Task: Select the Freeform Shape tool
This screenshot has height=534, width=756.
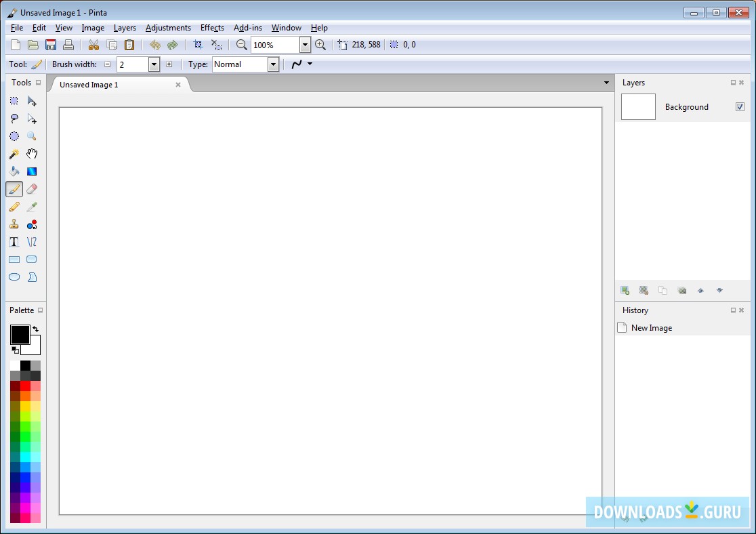Action: pos(32,277)
